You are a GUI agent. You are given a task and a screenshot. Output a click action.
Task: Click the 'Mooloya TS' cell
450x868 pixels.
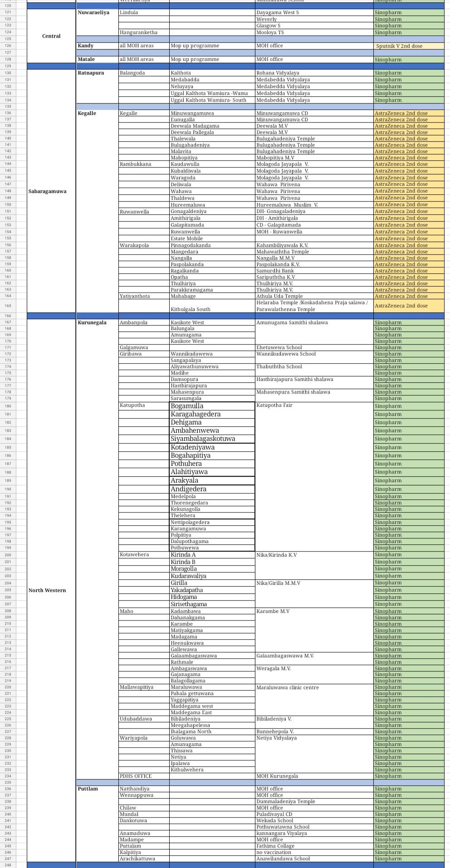pos(314,32)
